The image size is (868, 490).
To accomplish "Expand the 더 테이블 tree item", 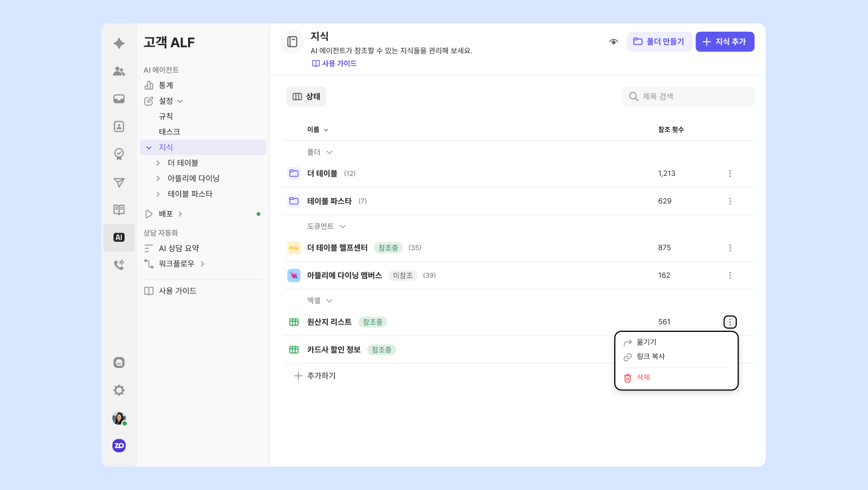I will point(158,163).
